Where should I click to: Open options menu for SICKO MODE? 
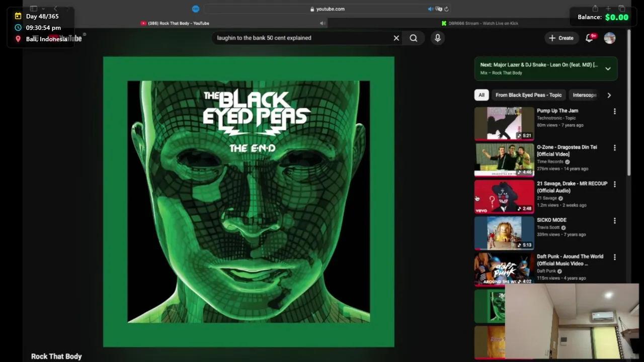coord(614,220)
